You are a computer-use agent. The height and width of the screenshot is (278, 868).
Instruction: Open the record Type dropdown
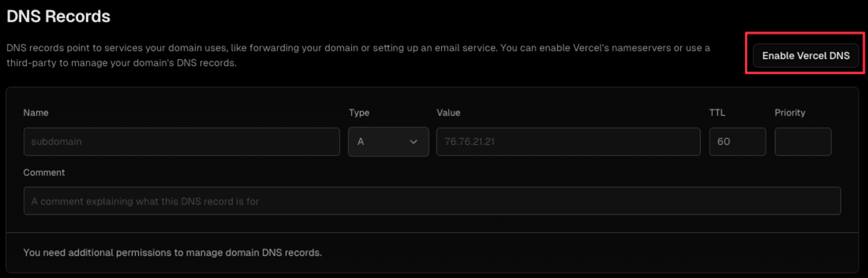click(x=388, y=142)
